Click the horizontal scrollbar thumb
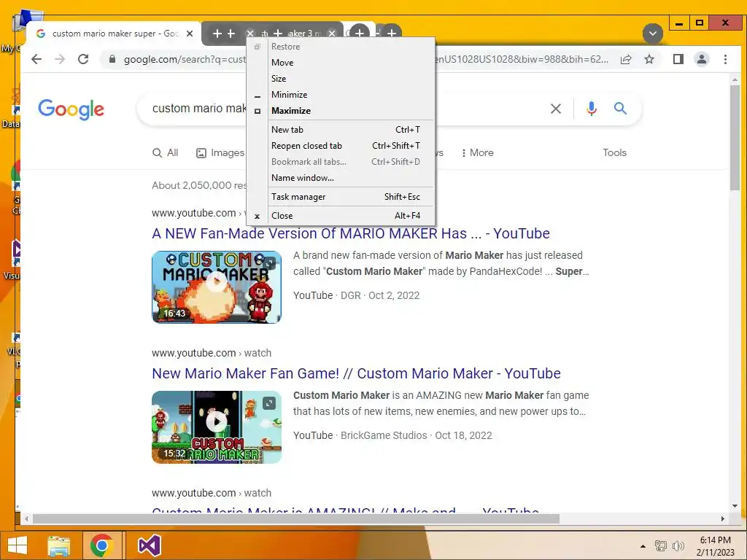The height and width of the screenshot is (560, 747). (x=296, y=518)
